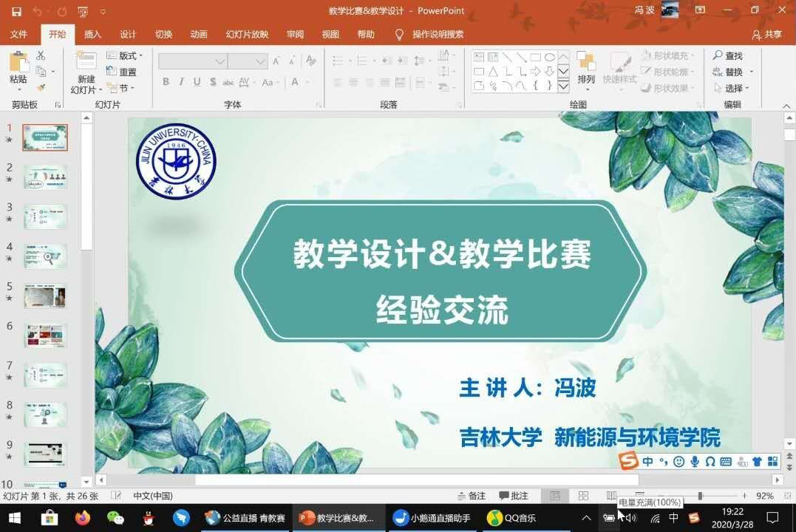Image resolution: width=796 pixels, height=532 pixels.
Task: Click the Cut scissors icon
Action: point(41,55)
